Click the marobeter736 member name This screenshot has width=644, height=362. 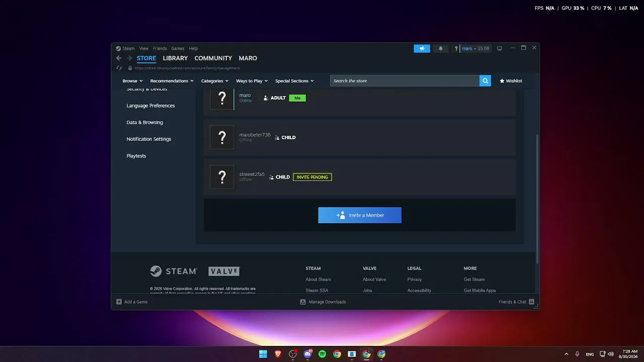pyautogui.click(x=255, y=135)
